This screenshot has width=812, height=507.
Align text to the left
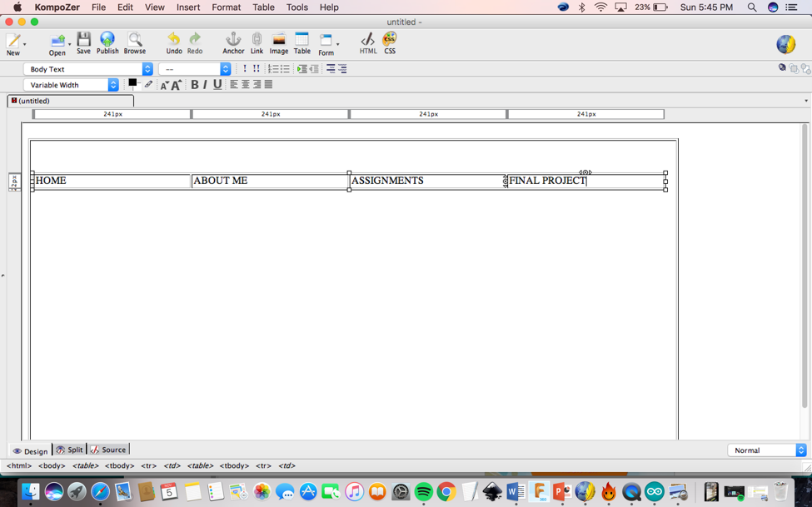point(234,84)
